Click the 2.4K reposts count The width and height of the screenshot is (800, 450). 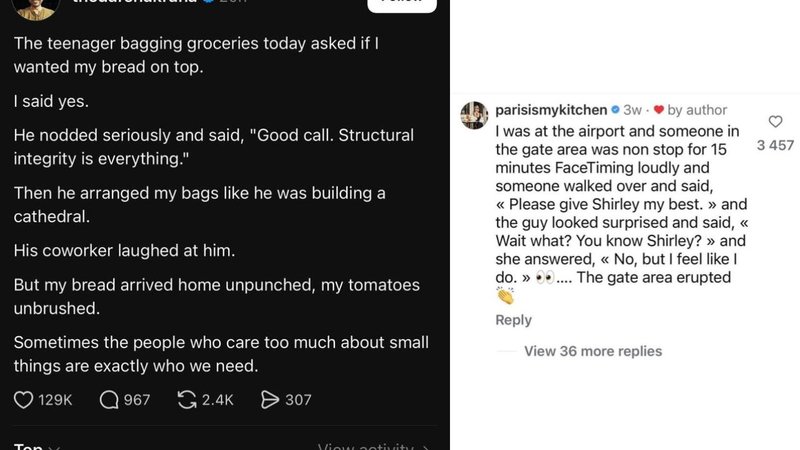[217, 400]
